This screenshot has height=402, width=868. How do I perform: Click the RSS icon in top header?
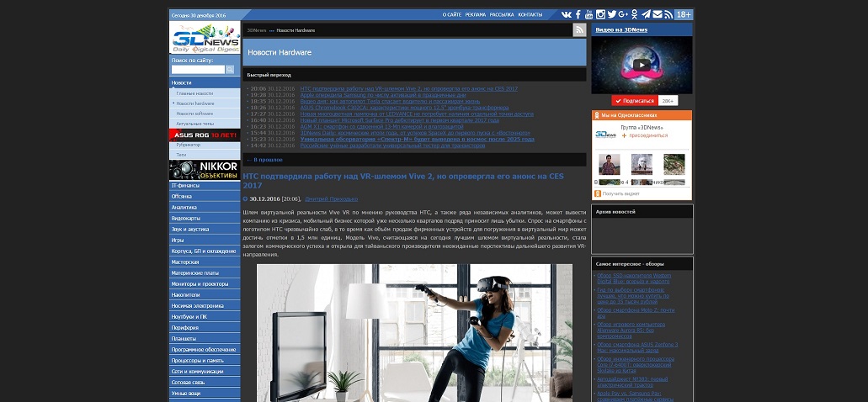(668, 14)
